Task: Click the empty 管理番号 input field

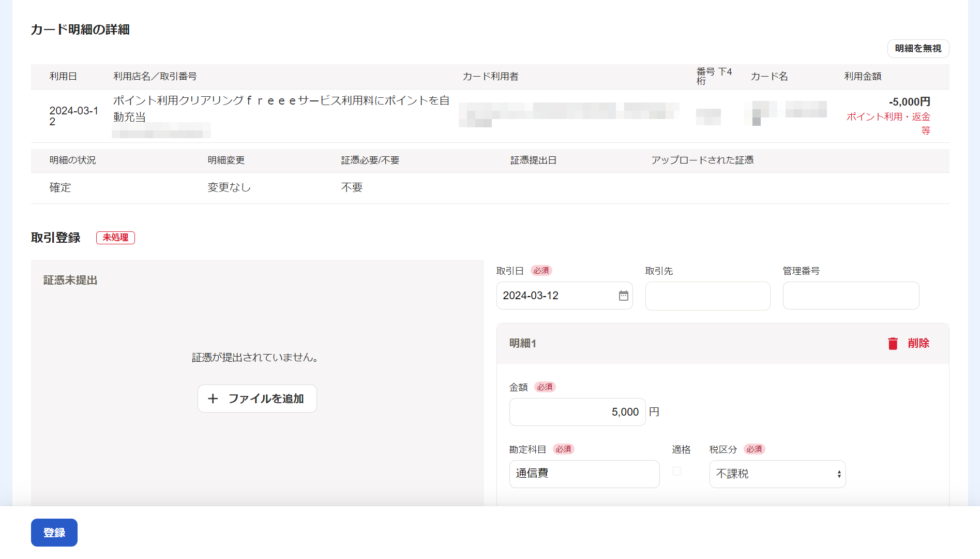Action: [851, 296]
